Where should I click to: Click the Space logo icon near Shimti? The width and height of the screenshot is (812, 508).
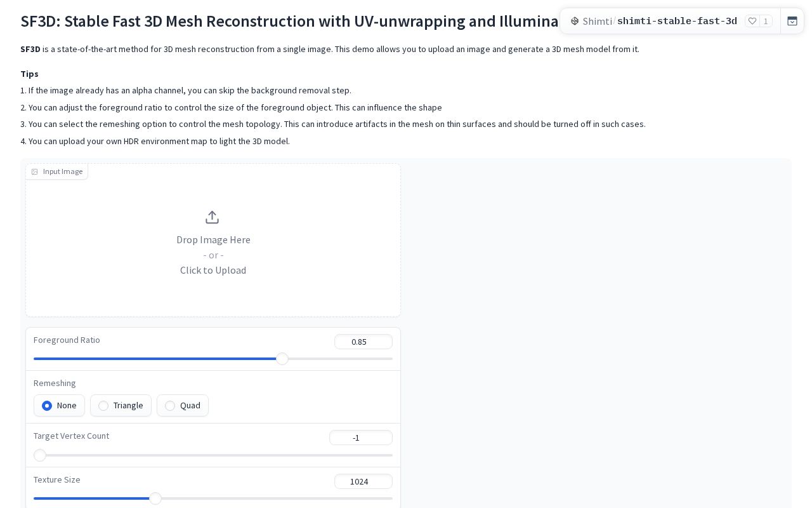tap(575, 21)
